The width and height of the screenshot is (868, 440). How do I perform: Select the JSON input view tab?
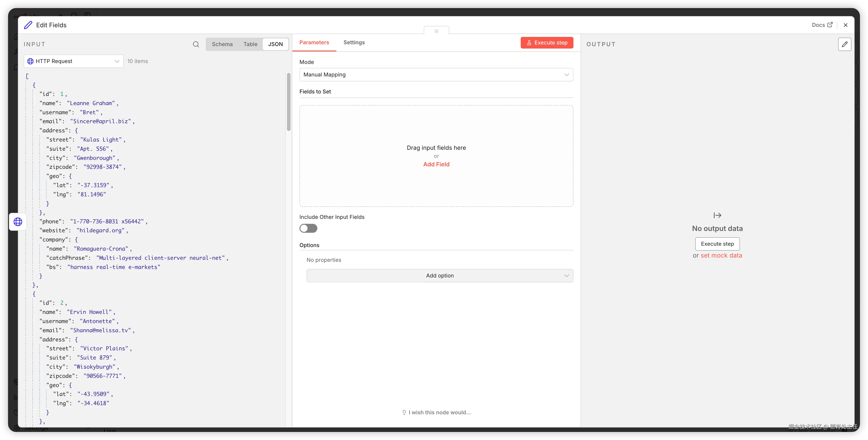(275, 44)
